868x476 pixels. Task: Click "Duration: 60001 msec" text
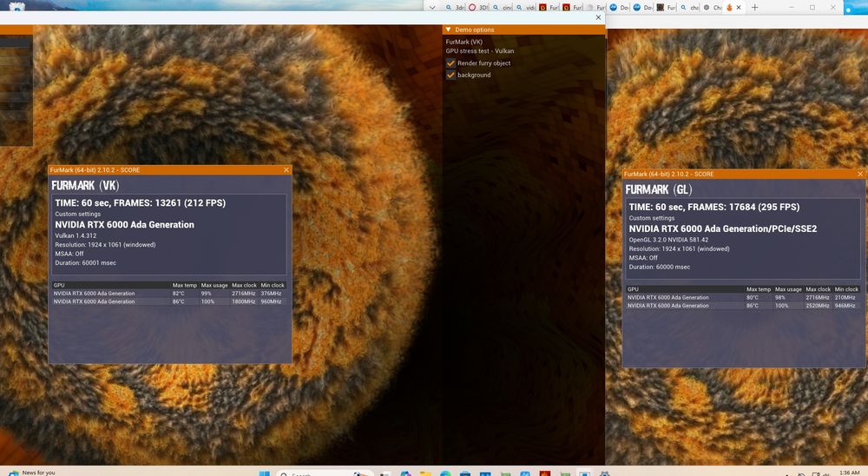click(x=85, y=262)
